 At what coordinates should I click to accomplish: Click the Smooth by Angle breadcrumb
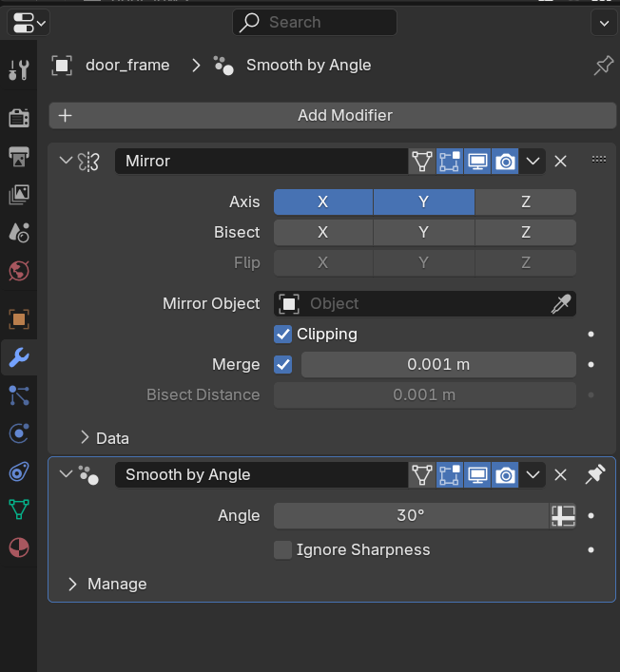click(308, 66)
